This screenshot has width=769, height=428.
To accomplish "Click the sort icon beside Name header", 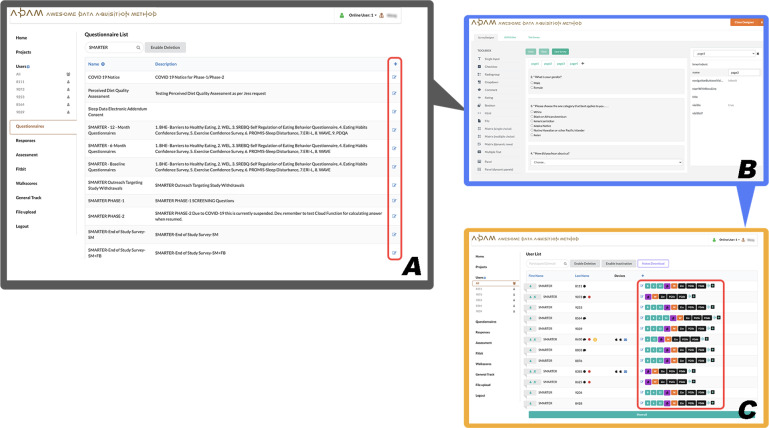I will click(104, 64).
